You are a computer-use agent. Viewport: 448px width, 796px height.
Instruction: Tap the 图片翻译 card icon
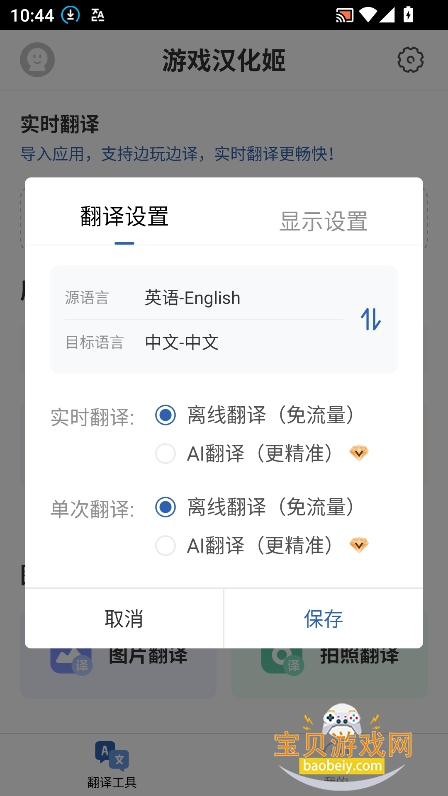(71, 660)
